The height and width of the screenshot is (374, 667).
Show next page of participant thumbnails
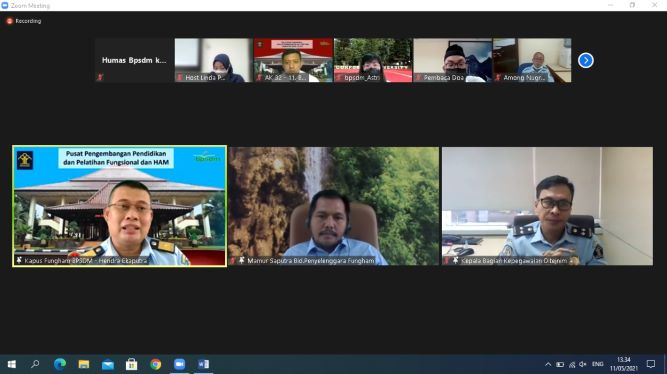[x=586, y=60]
